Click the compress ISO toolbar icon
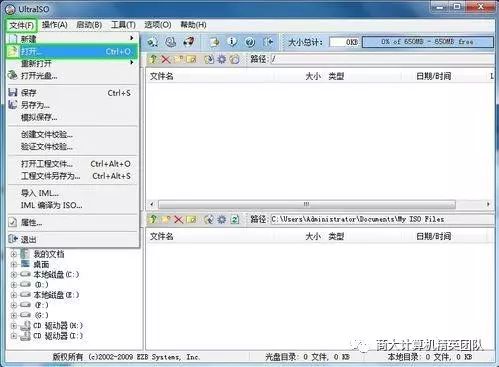Screen dimensions: 499x367 tap(153, 42)
